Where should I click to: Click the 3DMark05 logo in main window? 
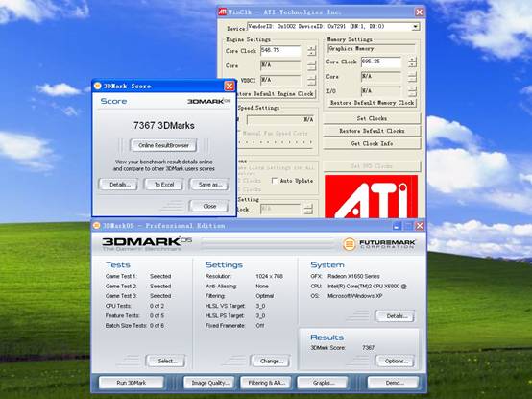pyautogui.click(x=147, y=244)
